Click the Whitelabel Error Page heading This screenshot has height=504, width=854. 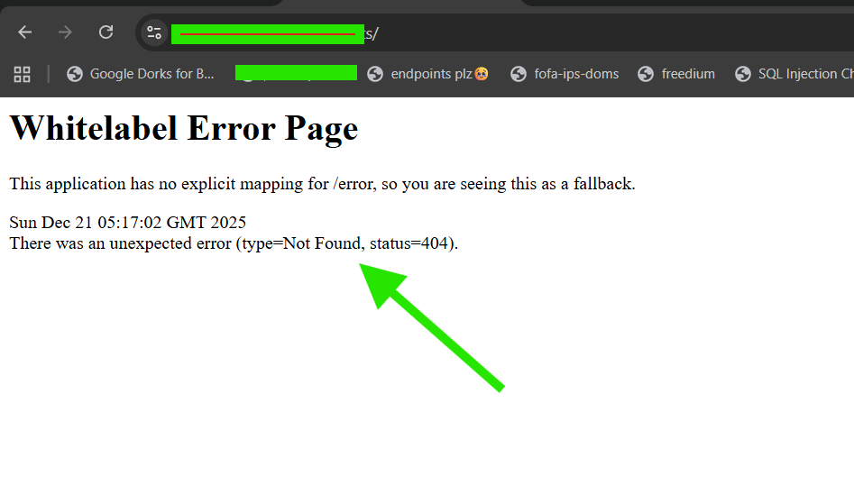coord(184,129)
